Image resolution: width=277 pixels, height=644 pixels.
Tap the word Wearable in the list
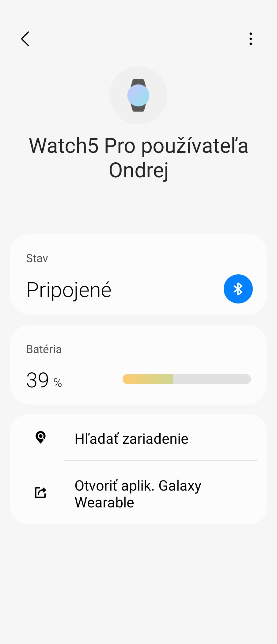click(x=104, y=503)
